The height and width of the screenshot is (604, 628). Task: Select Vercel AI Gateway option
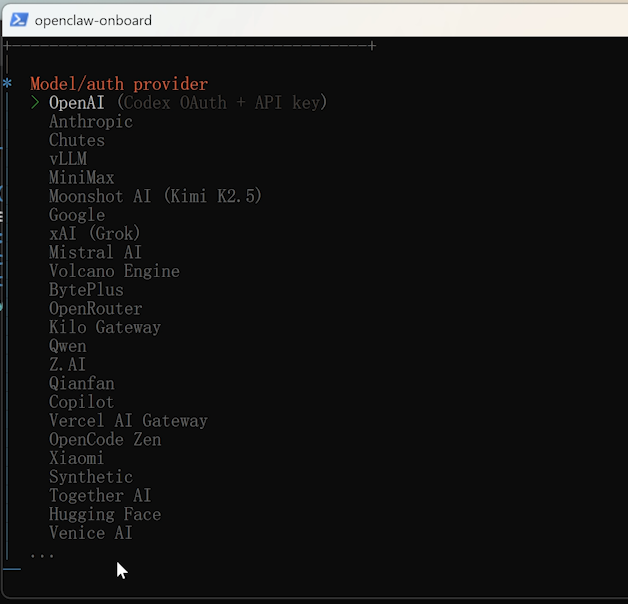128,421
